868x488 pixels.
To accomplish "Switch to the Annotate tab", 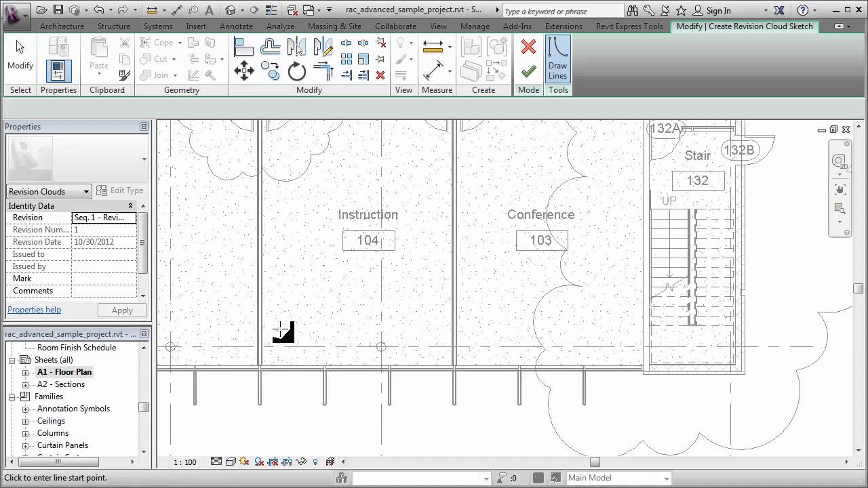I will point(236,26).
